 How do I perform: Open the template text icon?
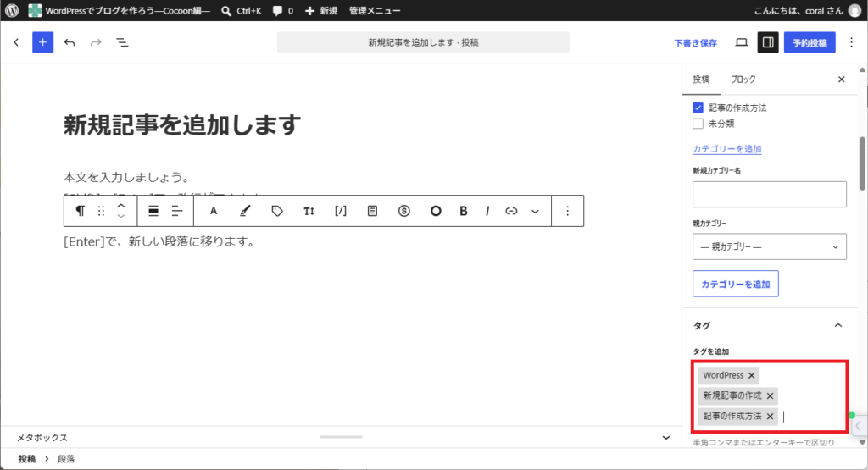[x=372, y=211]
